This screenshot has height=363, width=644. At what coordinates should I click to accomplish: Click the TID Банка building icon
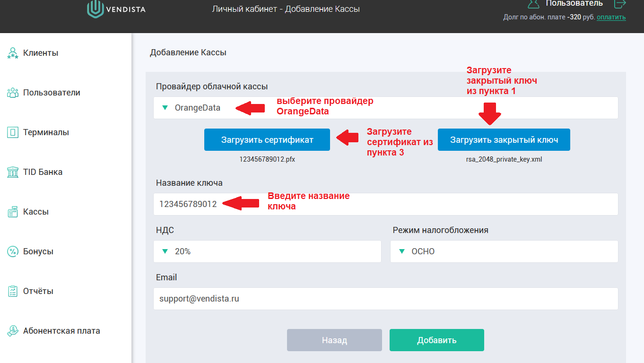(13, 172)
